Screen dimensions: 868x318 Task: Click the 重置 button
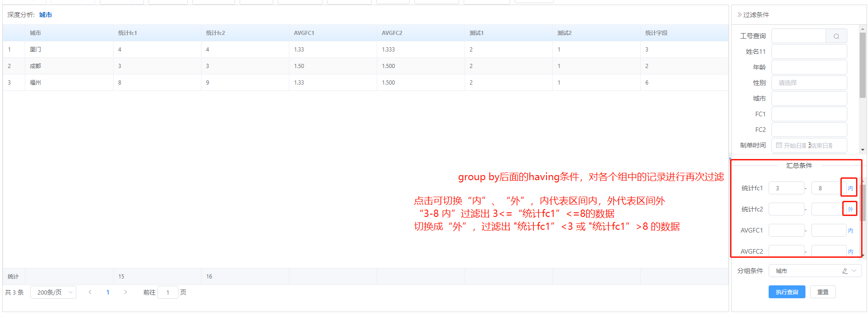[822, 292]
